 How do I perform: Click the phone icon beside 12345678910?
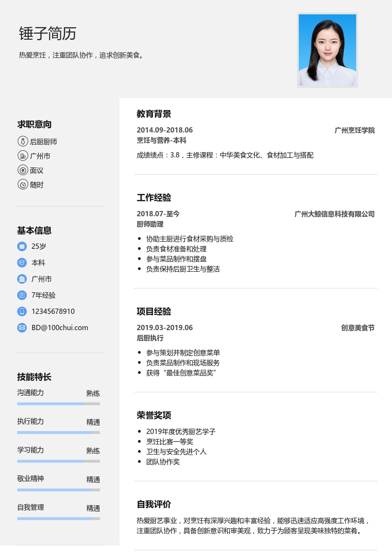coord(22,311)
